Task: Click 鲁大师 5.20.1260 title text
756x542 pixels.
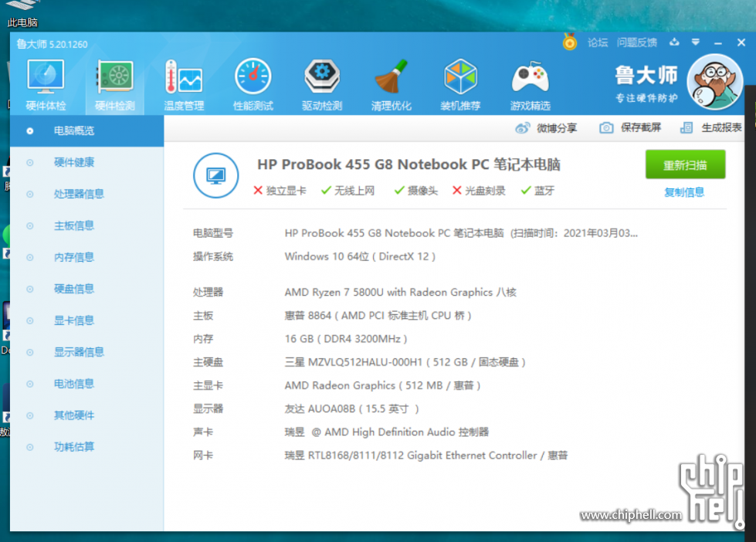Action: tap(52, 44)
